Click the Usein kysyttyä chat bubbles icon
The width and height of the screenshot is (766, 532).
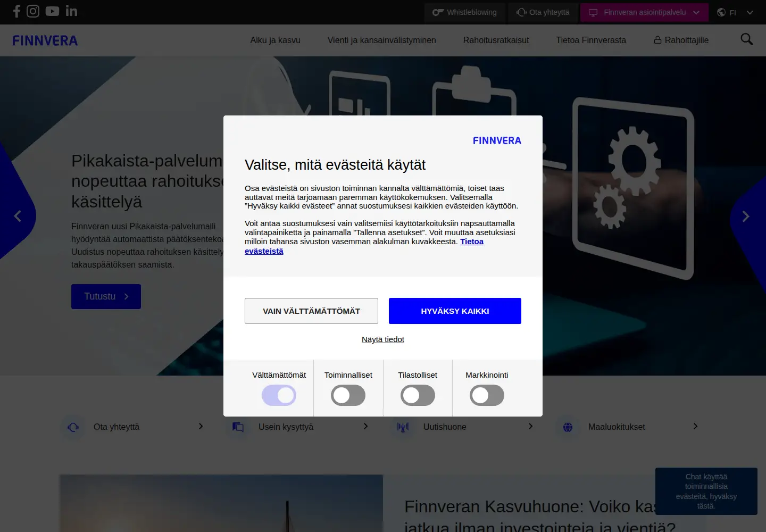point(238,427)
